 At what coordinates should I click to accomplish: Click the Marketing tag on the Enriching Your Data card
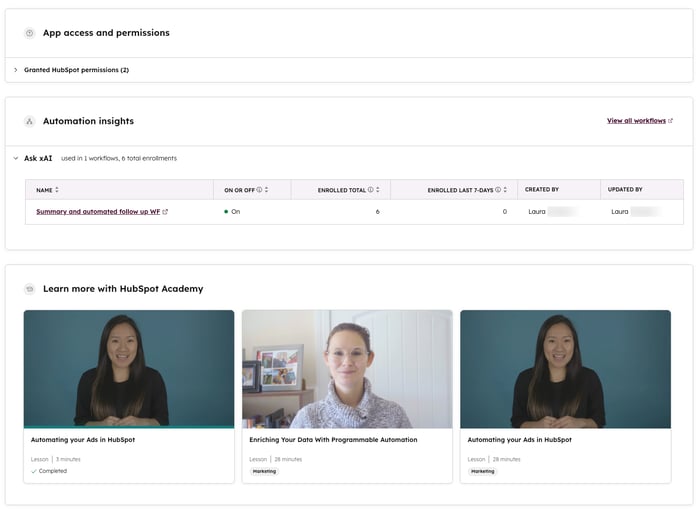click(264, 472)
